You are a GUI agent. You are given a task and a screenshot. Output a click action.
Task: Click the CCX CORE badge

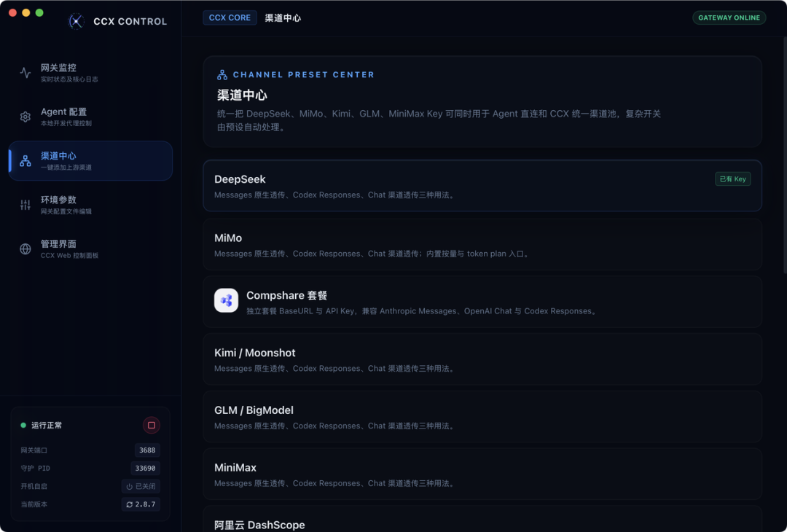click(230, 17)
